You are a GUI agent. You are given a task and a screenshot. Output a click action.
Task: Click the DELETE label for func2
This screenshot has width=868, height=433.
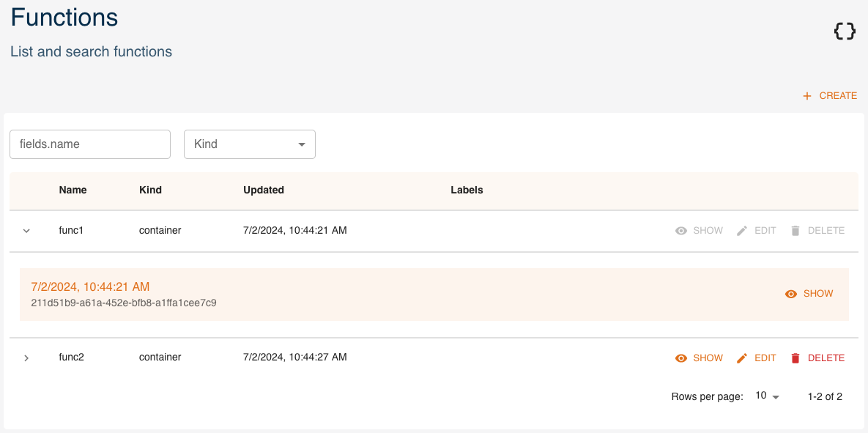tap(826, 358)
